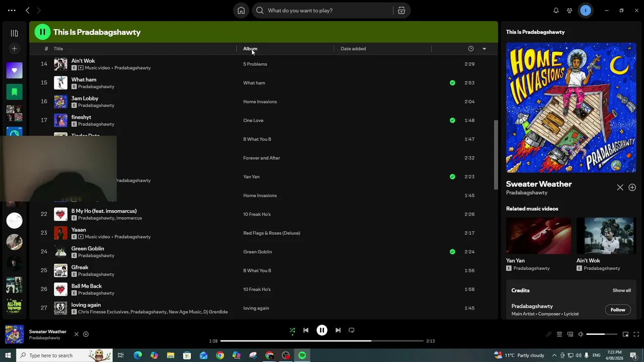Sort tracks by Date added column
The height and width of the screenshot is (362, 644).
tap(353, 49)
